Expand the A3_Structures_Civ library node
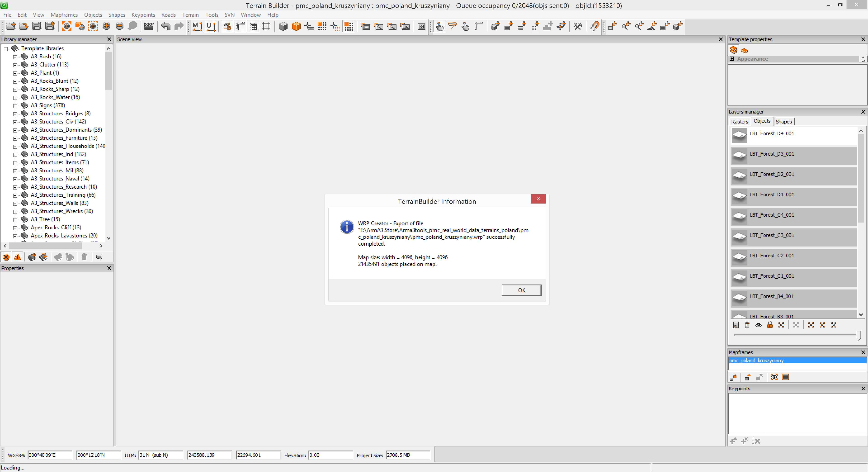Image resolution: width=868 pixels, height=472 pixels. pyautogui.click(x=15, y=122)
